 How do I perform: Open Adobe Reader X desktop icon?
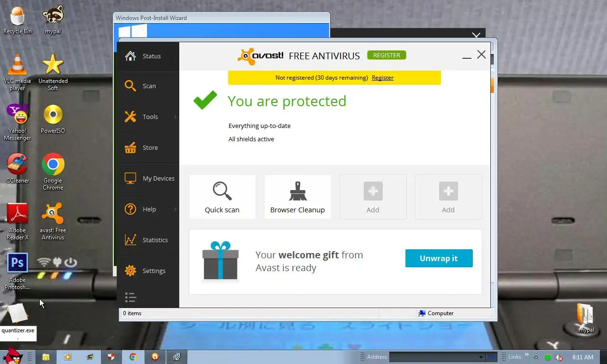coord(18,221)
